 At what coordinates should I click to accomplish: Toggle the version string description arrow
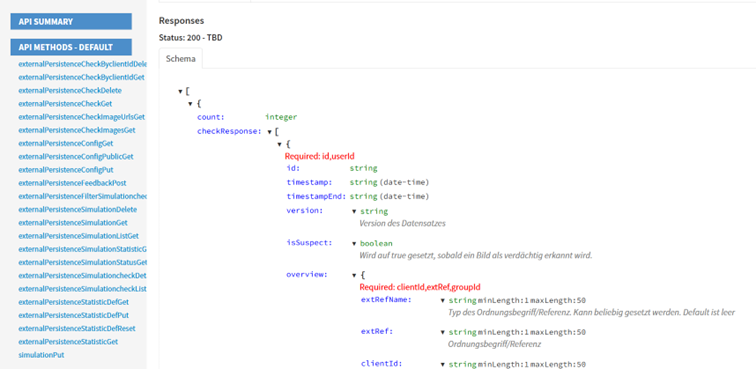click(354, 211)
